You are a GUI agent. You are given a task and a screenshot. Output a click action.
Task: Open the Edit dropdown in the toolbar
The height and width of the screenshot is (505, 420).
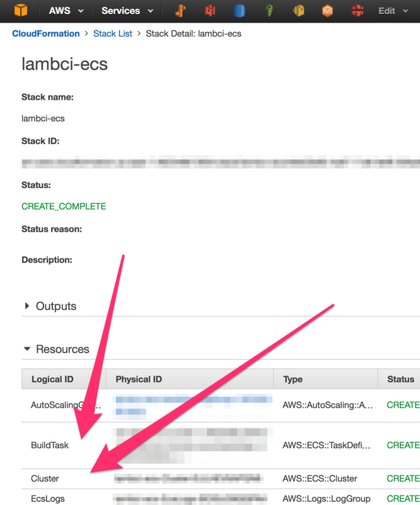(x=392, y=11)
